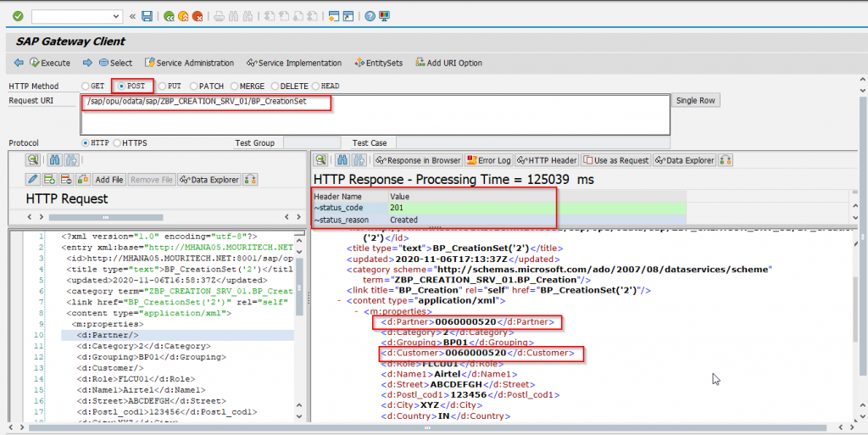Collapse the content type application/xml node
Viewport: 868px width, 435px height.
(x=339, y=300)
